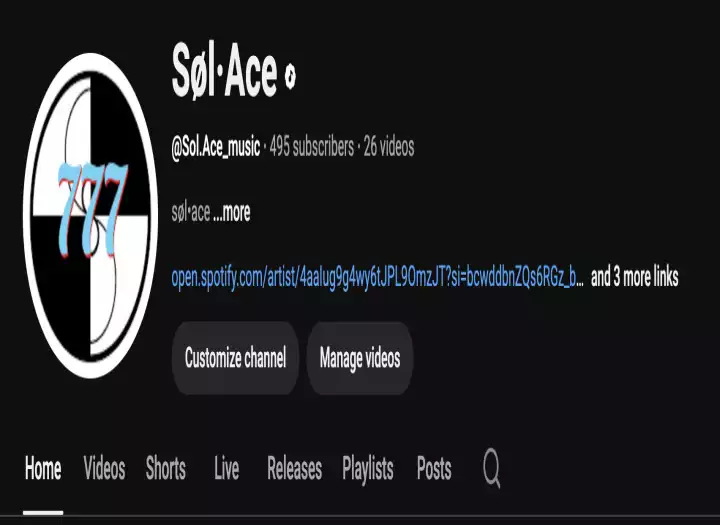
Task: Open the open.spotify.com artist link
Action: pos(377,277)
